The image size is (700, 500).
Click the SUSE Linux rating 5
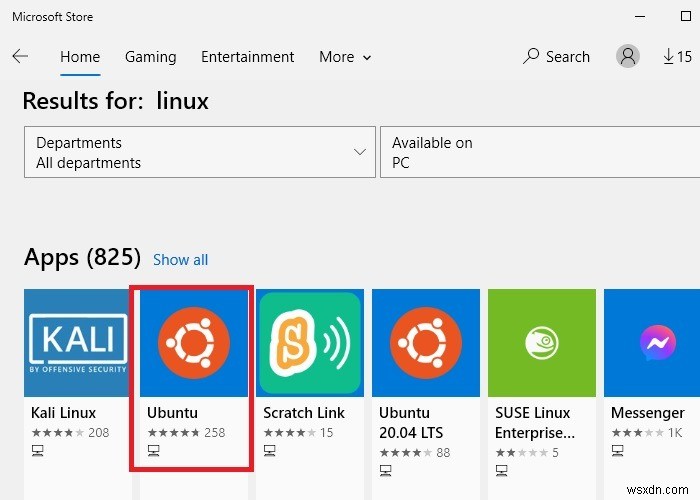click(x=527, y=453)
